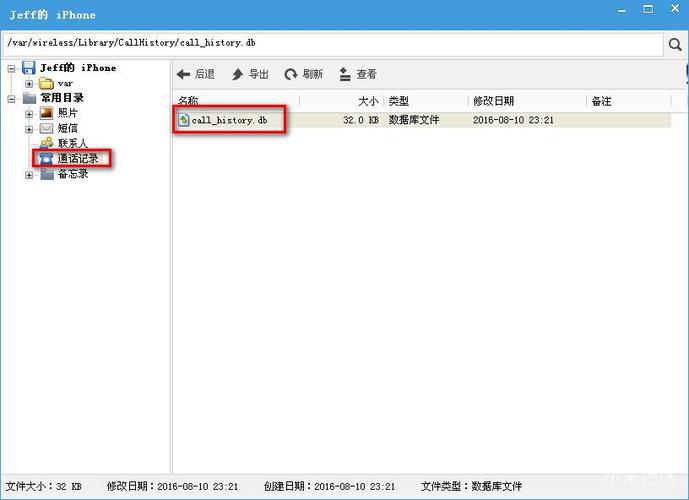Click the call_history.db file icon
This screenshot has width=689, height=500.
[x=183, y=120]
